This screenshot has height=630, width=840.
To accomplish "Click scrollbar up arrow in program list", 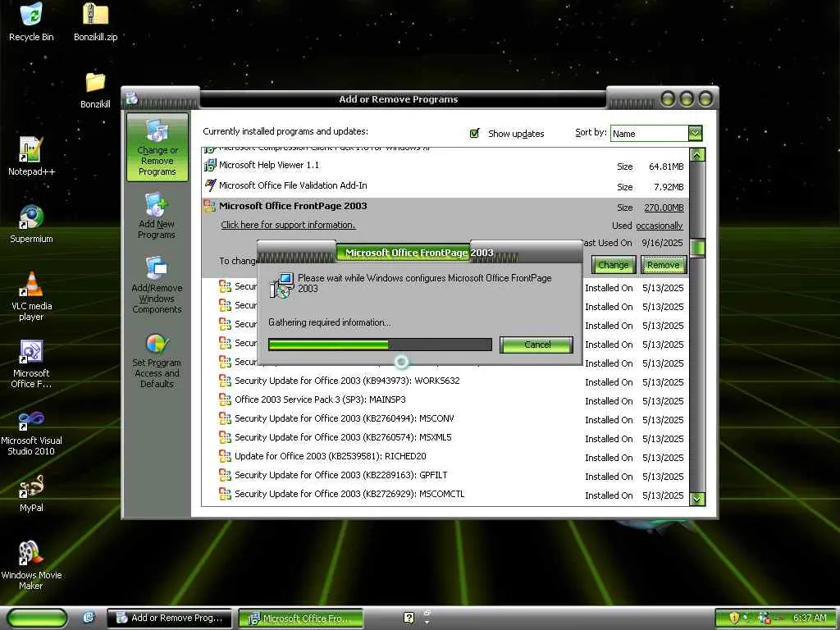I will point(697,155).
